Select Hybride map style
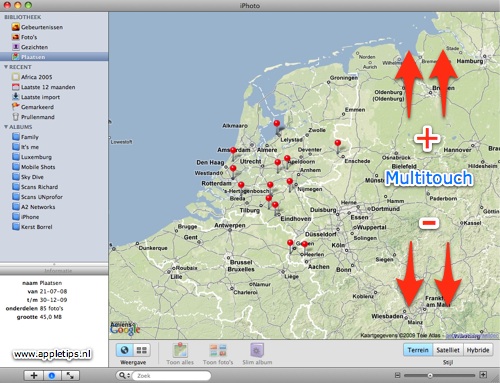The height and width of the screenshot is (383, 500). pos(478,350)
